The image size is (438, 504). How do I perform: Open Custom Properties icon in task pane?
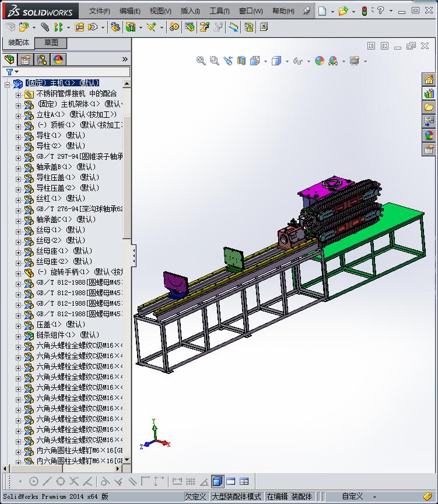(x=429, y=149)
